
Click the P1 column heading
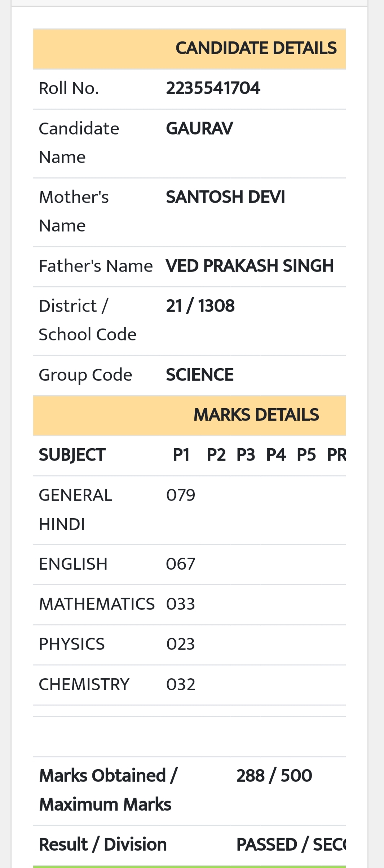tap(181, 455)
